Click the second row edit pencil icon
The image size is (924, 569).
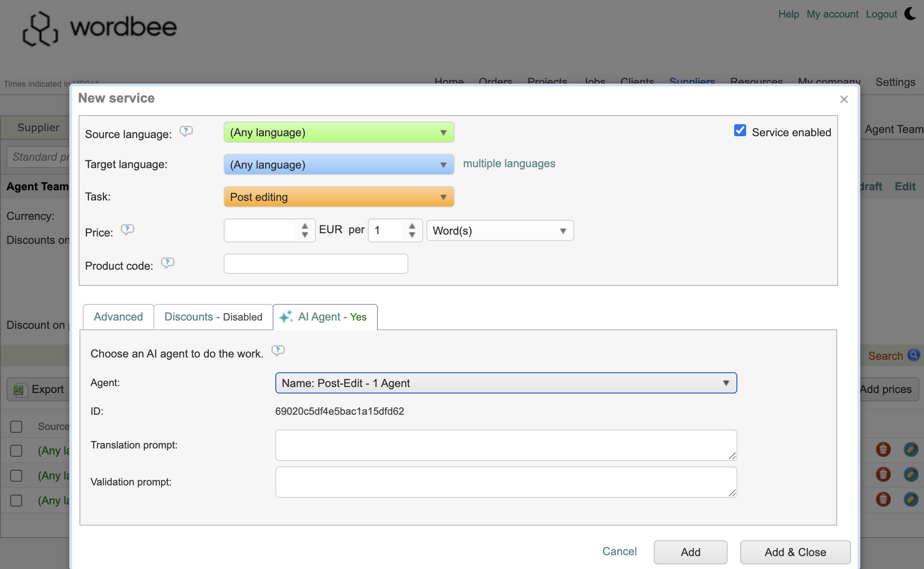tap(911, 474)
